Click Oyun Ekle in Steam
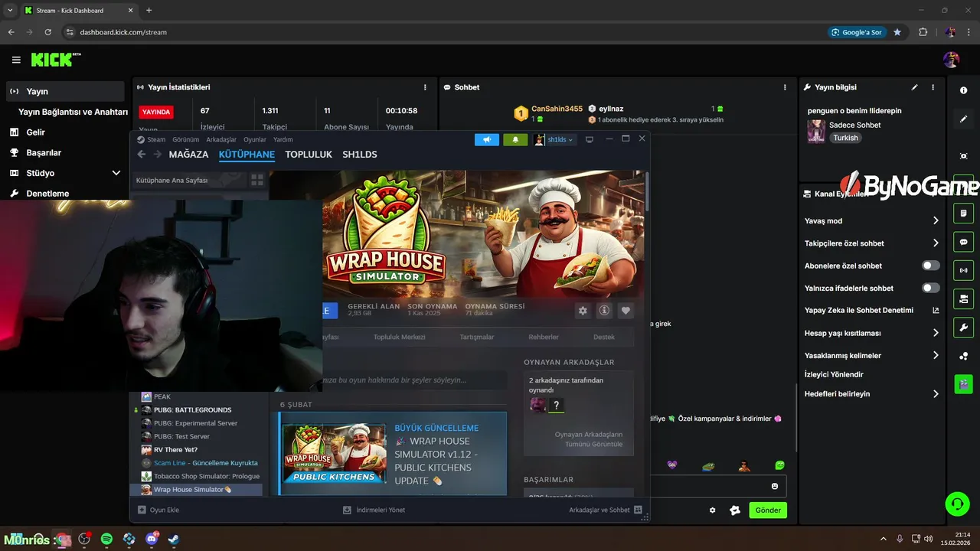This screenshot has height=551, width=980. pos(158,510)
